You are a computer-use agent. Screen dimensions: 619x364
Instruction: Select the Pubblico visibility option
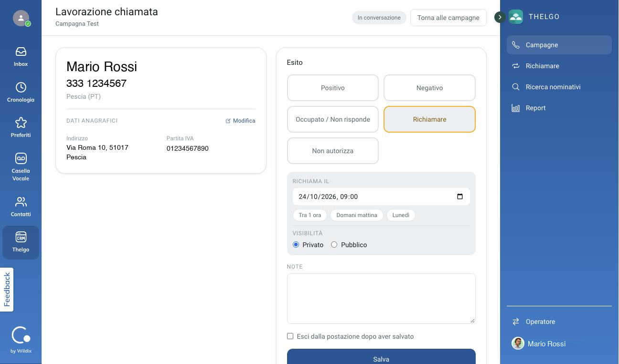coord(334,245)
